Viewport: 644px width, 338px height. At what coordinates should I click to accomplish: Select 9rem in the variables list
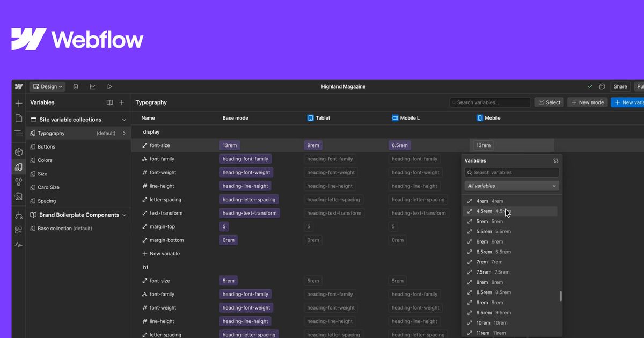(x=510, y=303)
